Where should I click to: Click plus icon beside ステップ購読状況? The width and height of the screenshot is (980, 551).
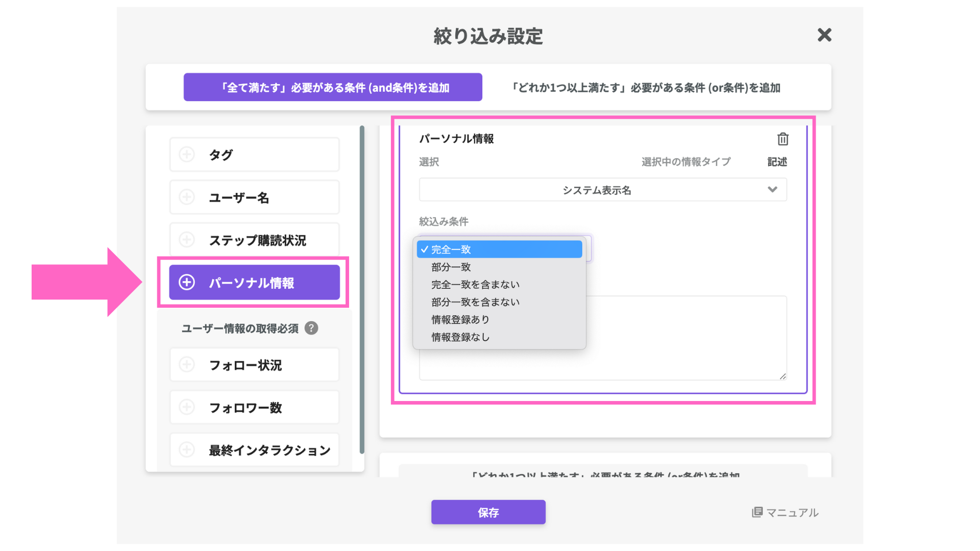[187, 240]
